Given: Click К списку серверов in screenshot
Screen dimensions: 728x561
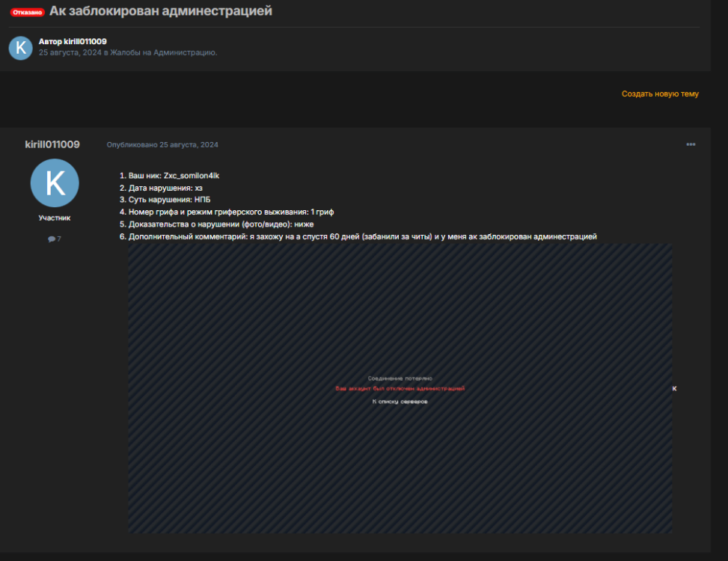Looking at the screenshot, I should tap(400, 402).
